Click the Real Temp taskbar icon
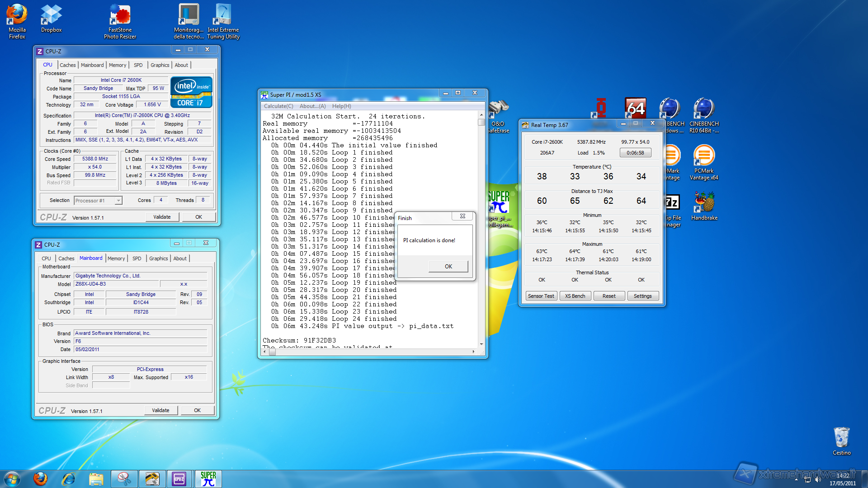 coord(152,479)
